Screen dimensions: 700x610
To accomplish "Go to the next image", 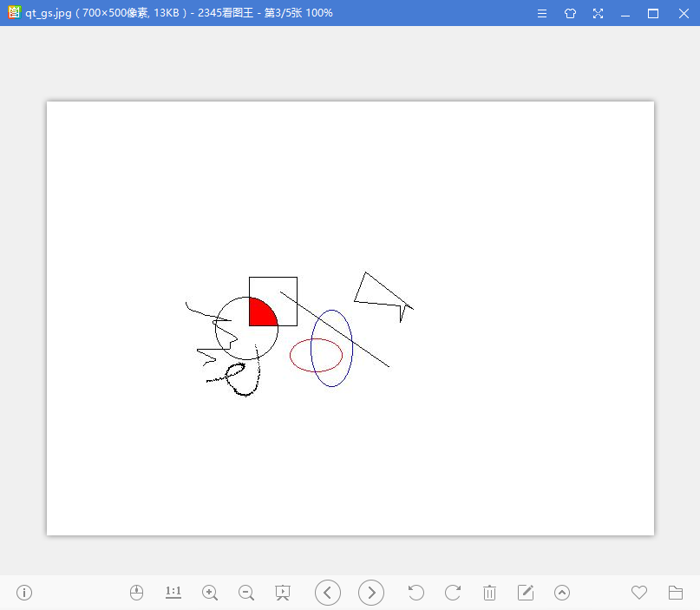I will [x=371, y=593].
